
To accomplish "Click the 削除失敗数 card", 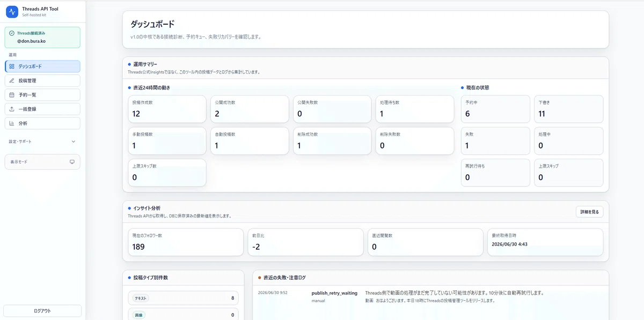I will click(x=415, y=141).
